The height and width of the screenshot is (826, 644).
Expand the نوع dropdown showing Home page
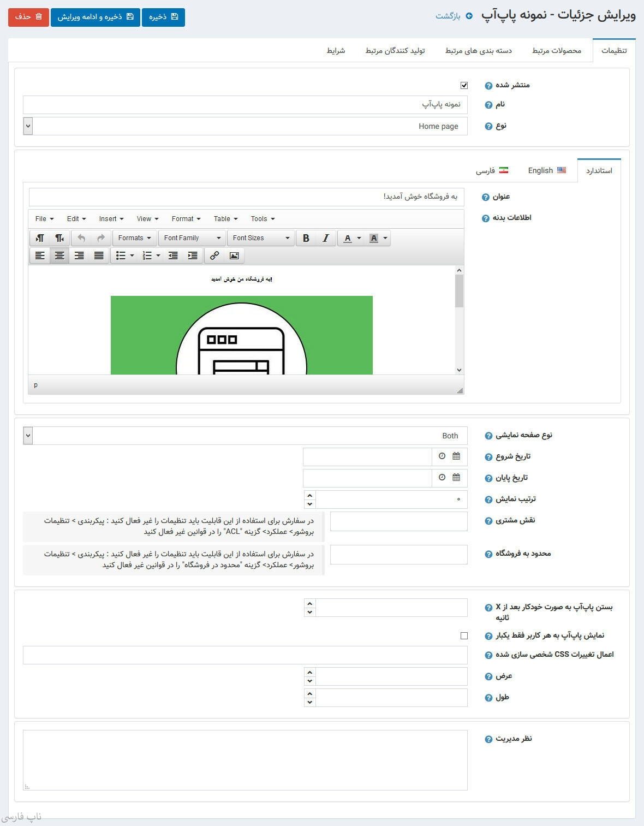click(x=28, y=126)
